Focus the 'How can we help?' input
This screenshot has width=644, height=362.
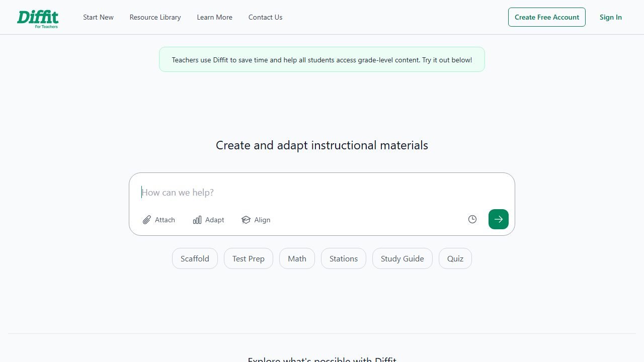coord(322,193)
